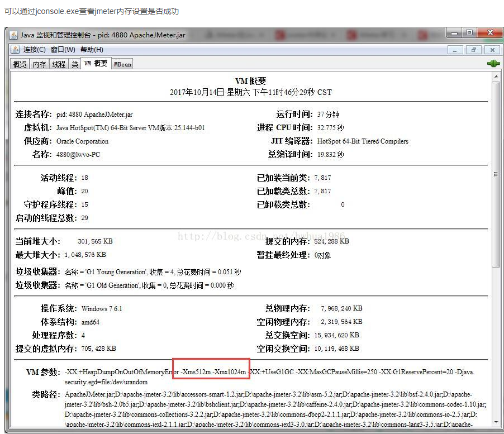Close the JConsole main window
This screenshot has height=434, width=504.
tap(490, 33)
